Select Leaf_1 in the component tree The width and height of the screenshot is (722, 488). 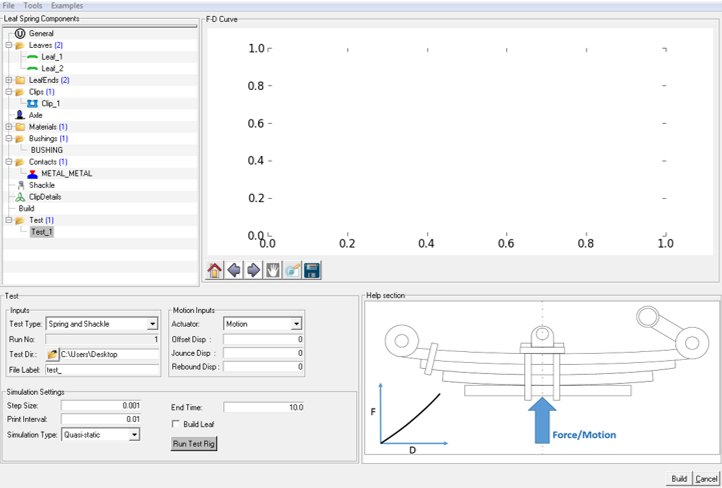click(52, 57)
